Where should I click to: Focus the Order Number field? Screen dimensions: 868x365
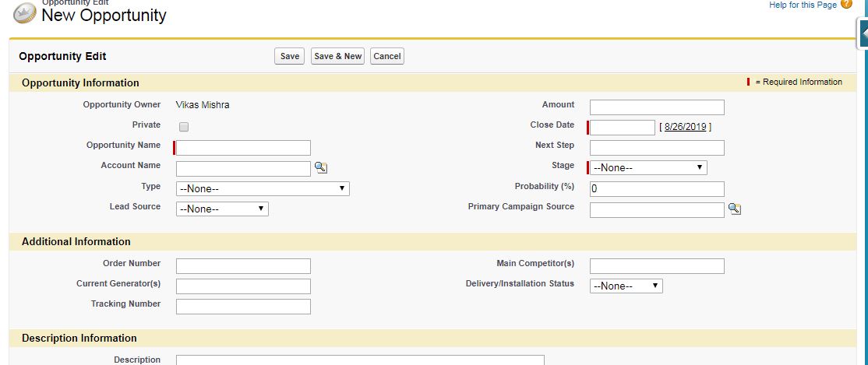coord(244,266)
